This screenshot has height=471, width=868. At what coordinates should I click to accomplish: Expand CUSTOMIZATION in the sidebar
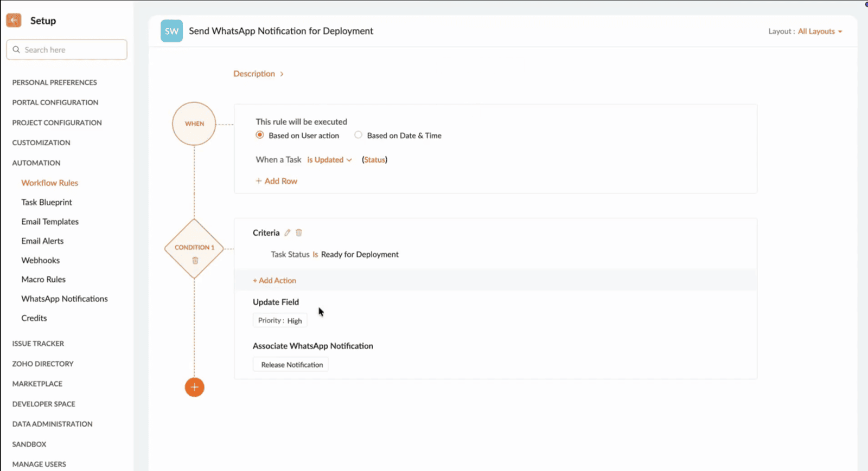point(41,143)
